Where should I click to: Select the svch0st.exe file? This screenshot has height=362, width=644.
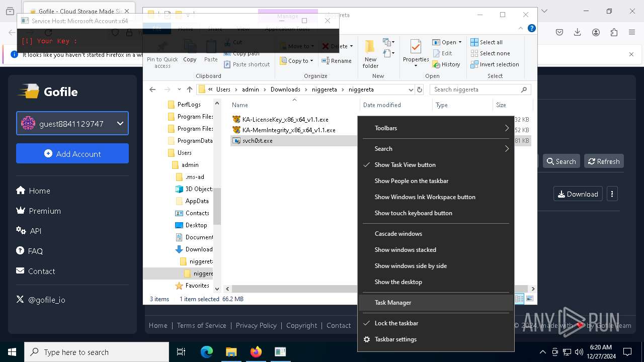coord(257,141)
